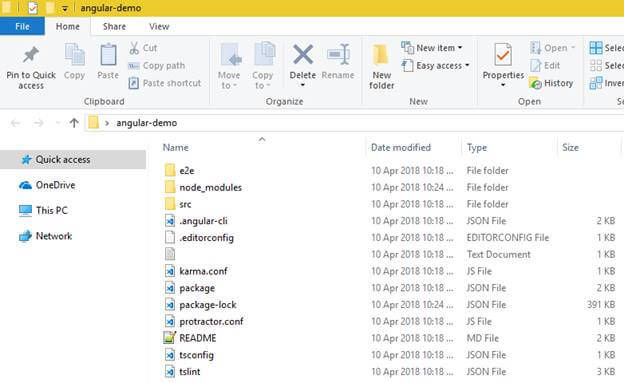Click the 391 KB size cell
The image size is (624, 383).
[x=601, y=305]
